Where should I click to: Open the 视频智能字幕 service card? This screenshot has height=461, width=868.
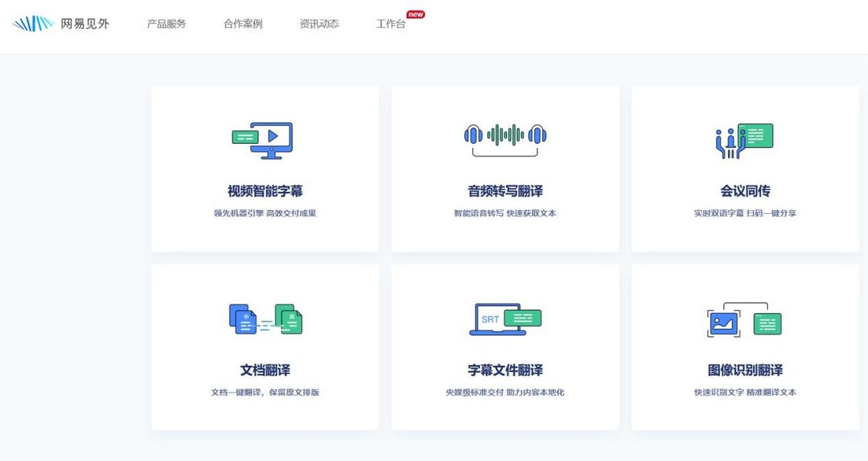(x=265, y=168)
